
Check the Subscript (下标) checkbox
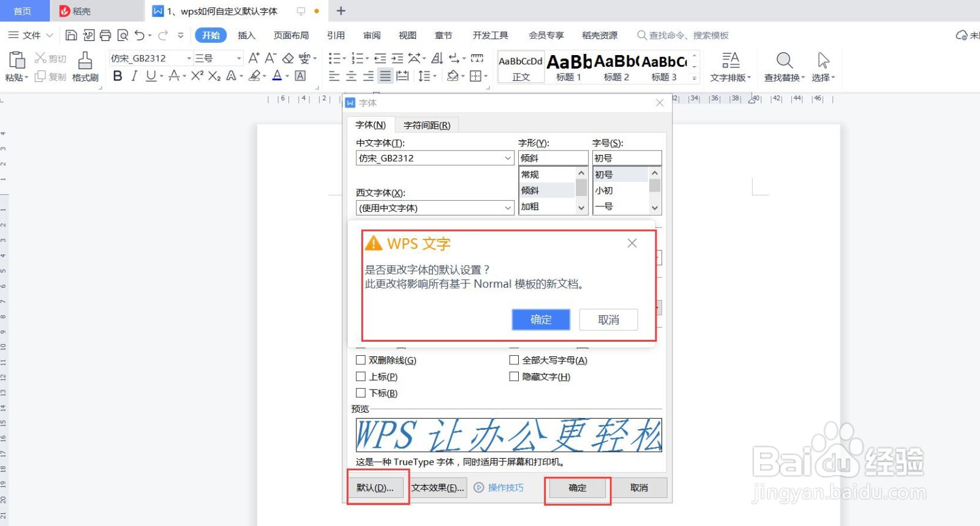tap(361, 393)
